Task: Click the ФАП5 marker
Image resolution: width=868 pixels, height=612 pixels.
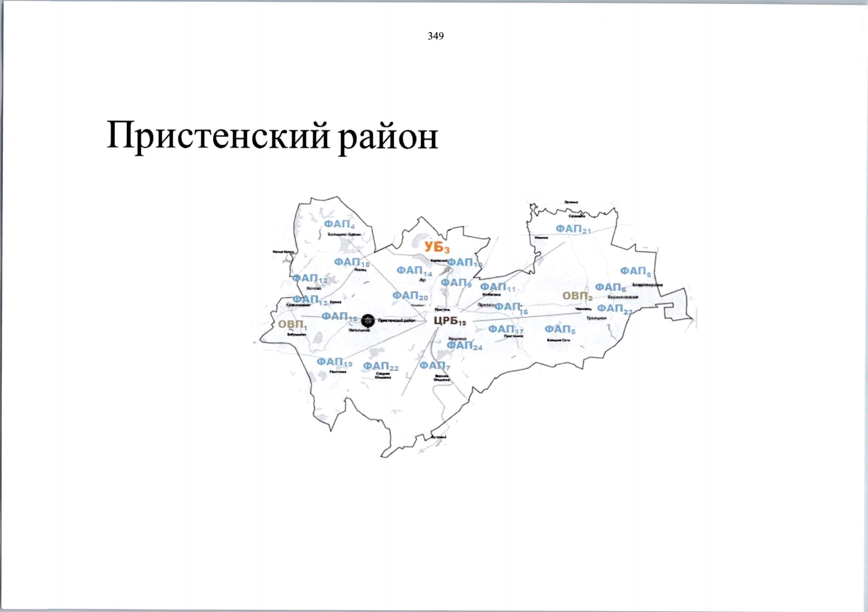Action: click(559, 329)
